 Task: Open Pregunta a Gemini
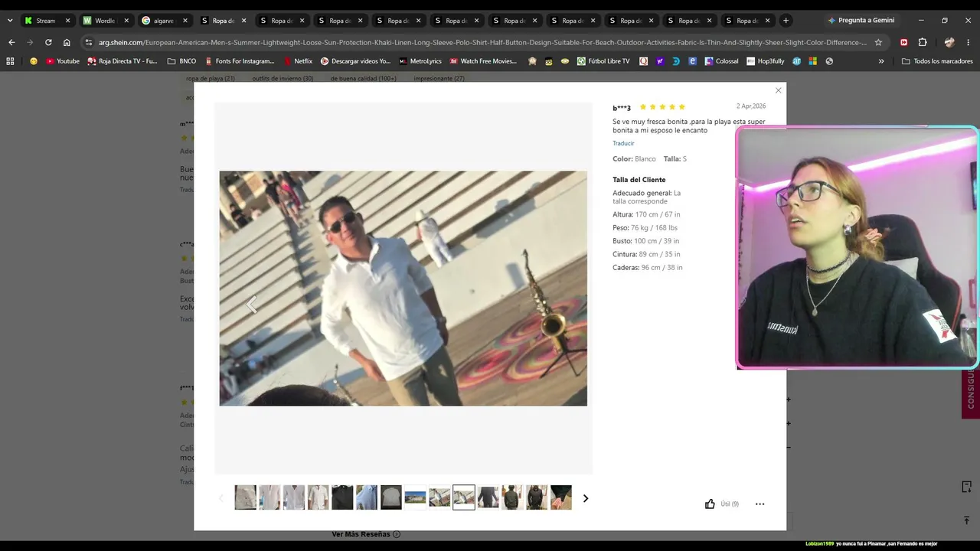[x=861, y=21]
